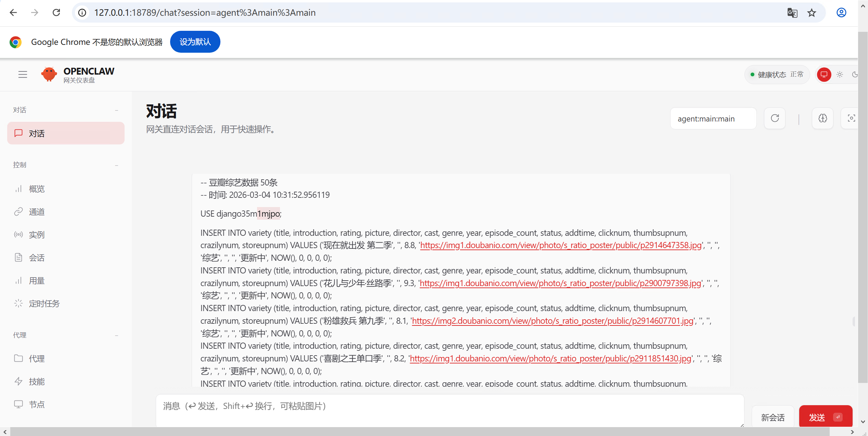868x436 pixels.
Task: Reload the browser page
Action: tap(56, 13)
